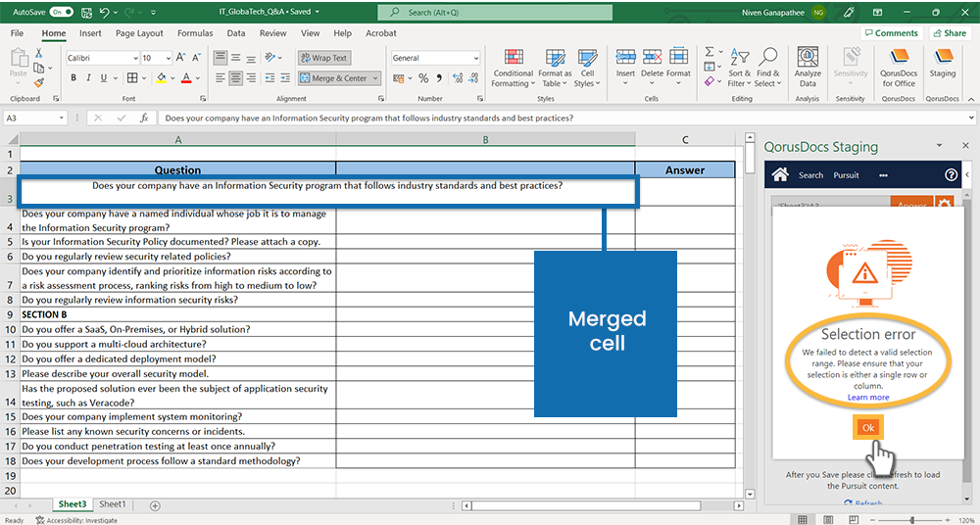Apply Italic formatting
Viewport: 980px width, 525px height.
click(x=88, y=78)
